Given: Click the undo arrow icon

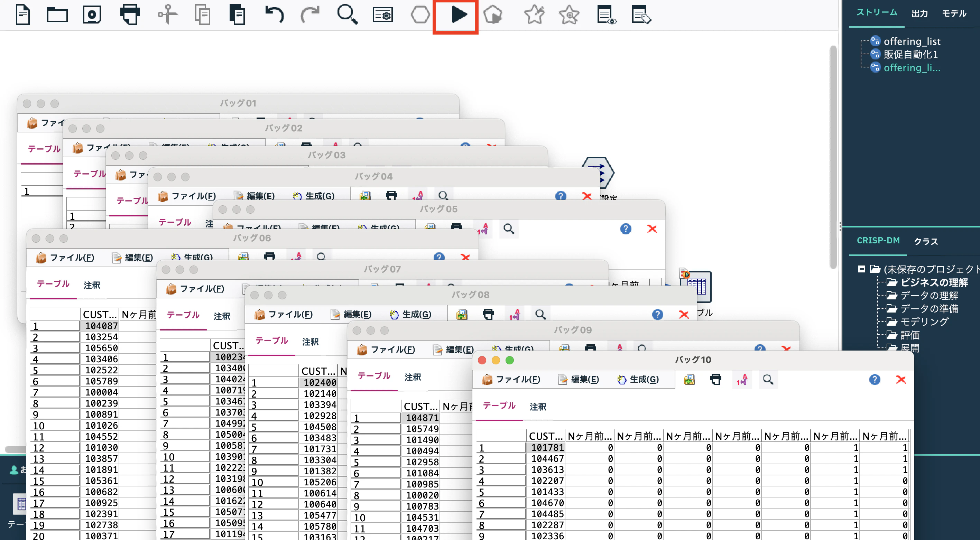Looking at the screenshot, I should [274, 15].
